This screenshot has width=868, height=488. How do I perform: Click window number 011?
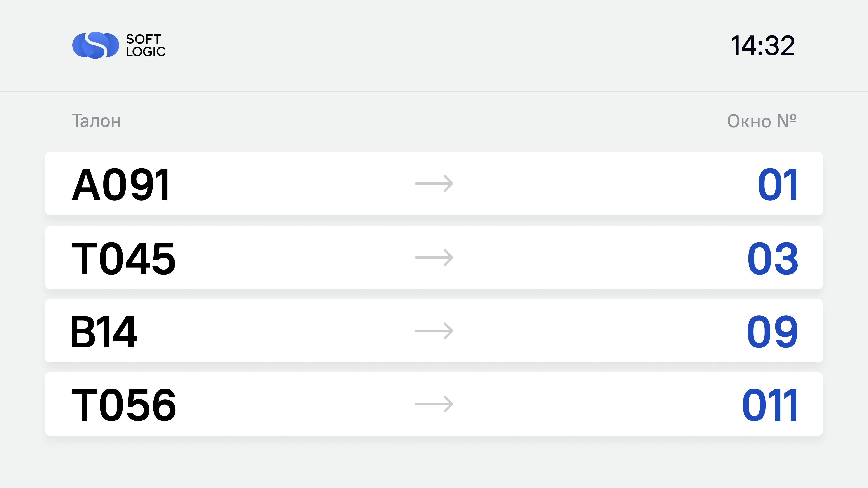tap(770, 405)
